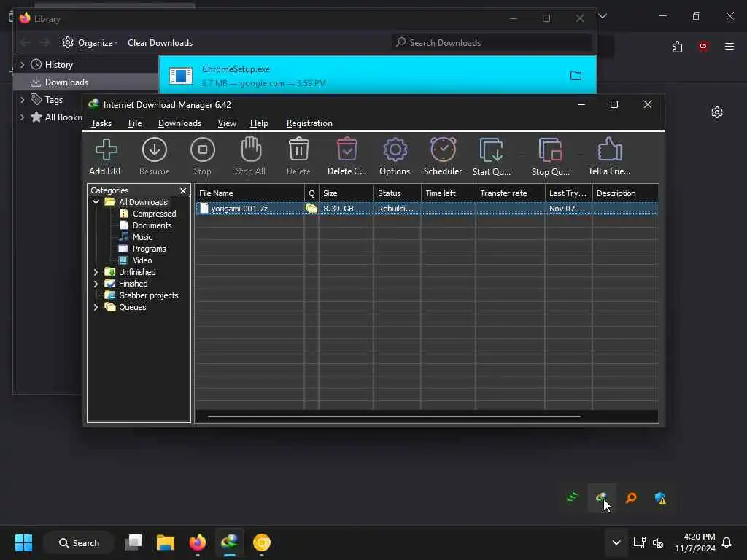Show hidden system tray icons chevron
This screenshot has height=560, width=747.
pos(616,542)
